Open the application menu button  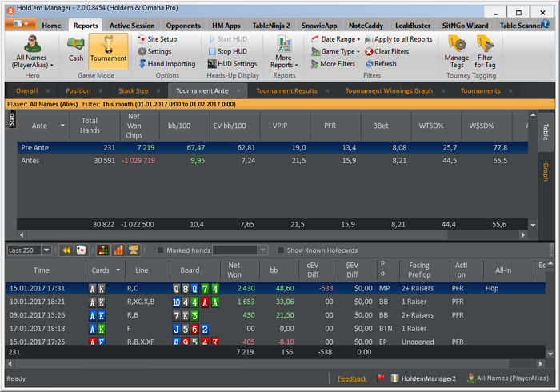point(20,24)
